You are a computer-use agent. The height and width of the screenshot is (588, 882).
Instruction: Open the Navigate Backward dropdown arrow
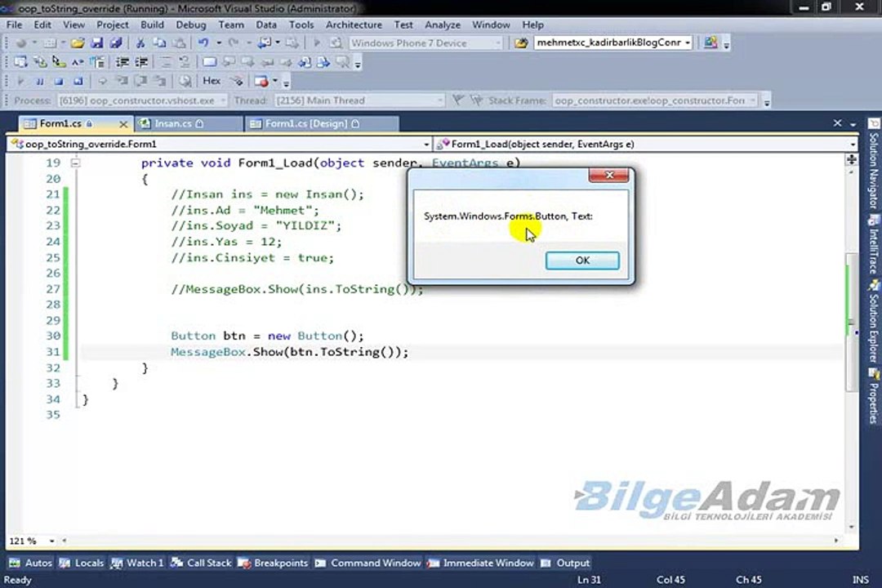pyautogui.click(x=278, y=42)
